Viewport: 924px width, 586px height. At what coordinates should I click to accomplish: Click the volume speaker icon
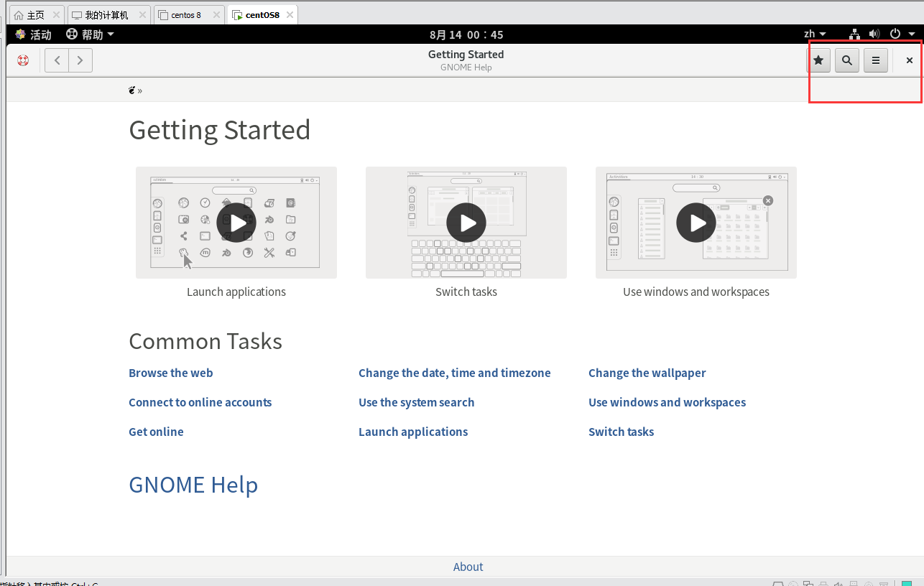click(x=874, y=34)
